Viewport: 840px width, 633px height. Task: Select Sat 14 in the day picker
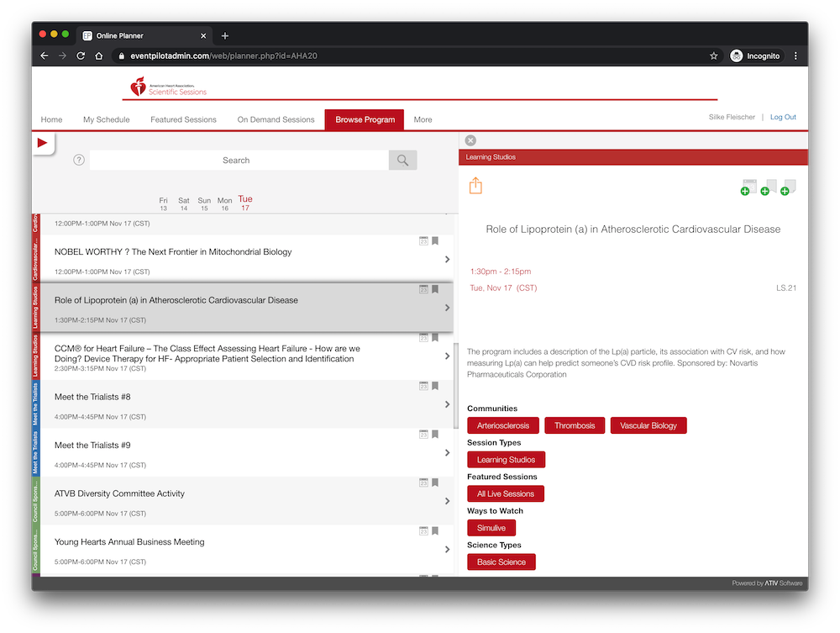[184, 203]
